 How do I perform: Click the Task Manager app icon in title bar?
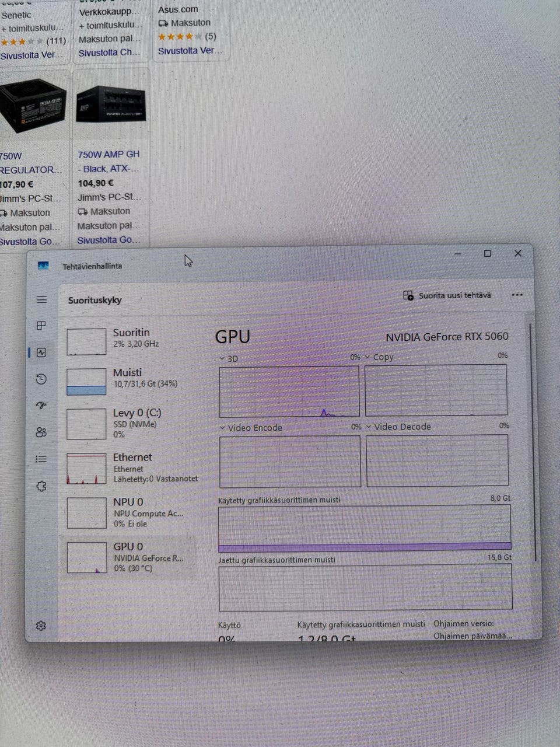(43, 266)
